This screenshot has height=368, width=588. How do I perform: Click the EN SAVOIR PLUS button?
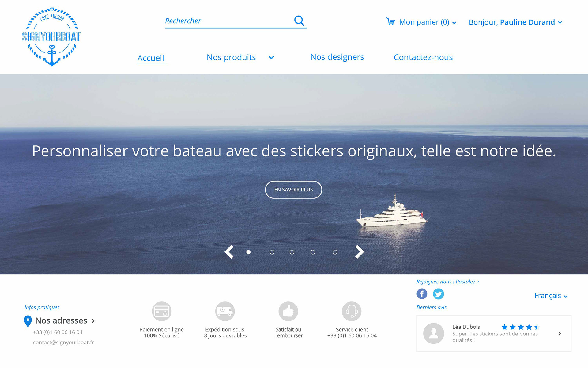click(293, 190)
